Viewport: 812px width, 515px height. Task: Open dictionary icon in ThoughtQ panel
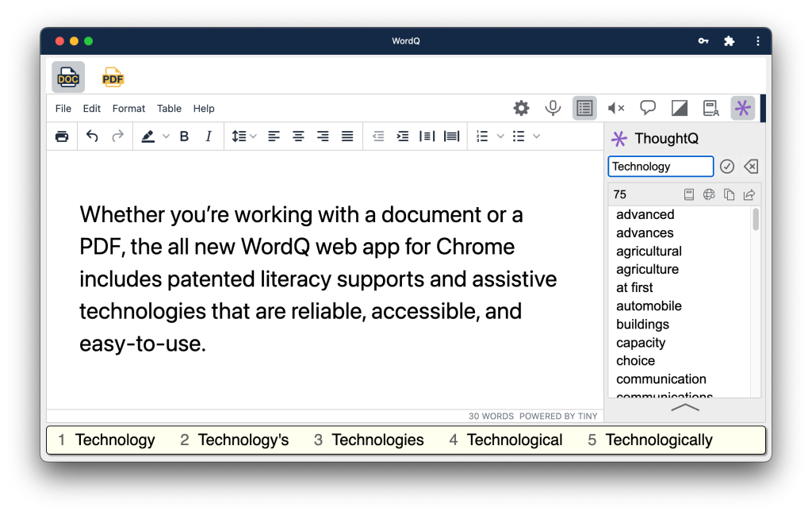[x=689, y=194]
